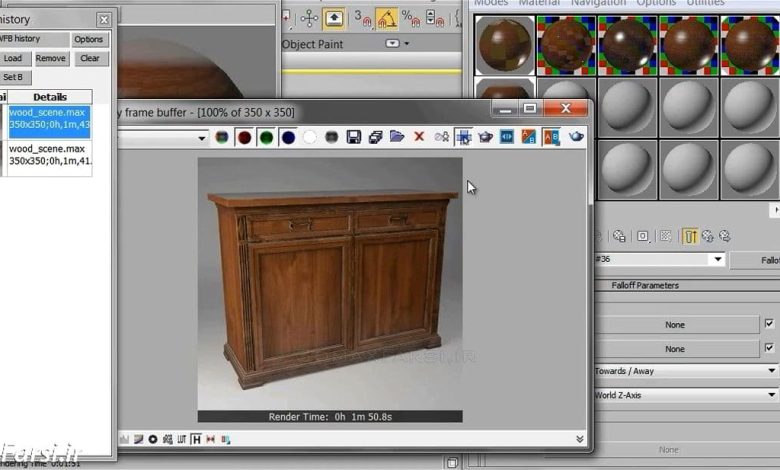Screen dimensions: 780x470
Task: Toggle keyboard shortcut override icon
Action: [x=334, y=19]
